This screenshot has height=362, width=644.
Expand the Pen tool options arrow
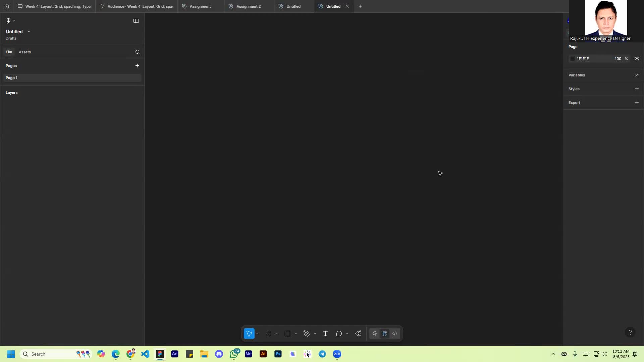point(315,334)
